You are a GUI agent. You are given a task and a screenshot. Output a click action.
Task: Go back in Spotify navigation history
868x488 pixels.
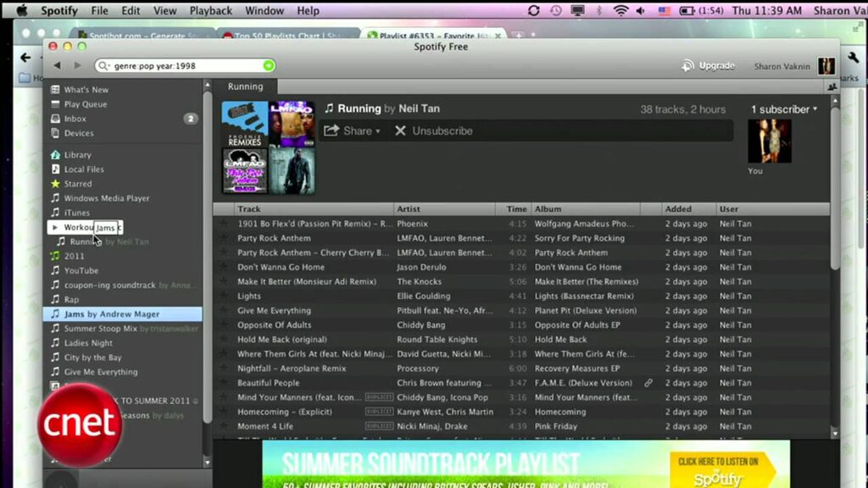(57, 65)
